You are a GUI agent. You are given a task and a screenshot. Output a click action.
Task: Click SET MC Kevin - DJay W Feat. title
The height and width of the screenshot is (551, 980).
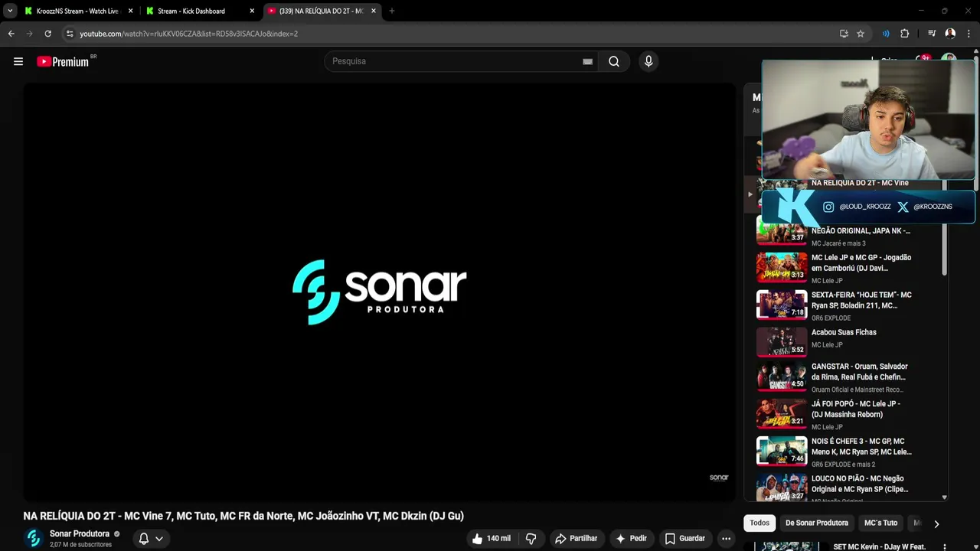(879, 546)
